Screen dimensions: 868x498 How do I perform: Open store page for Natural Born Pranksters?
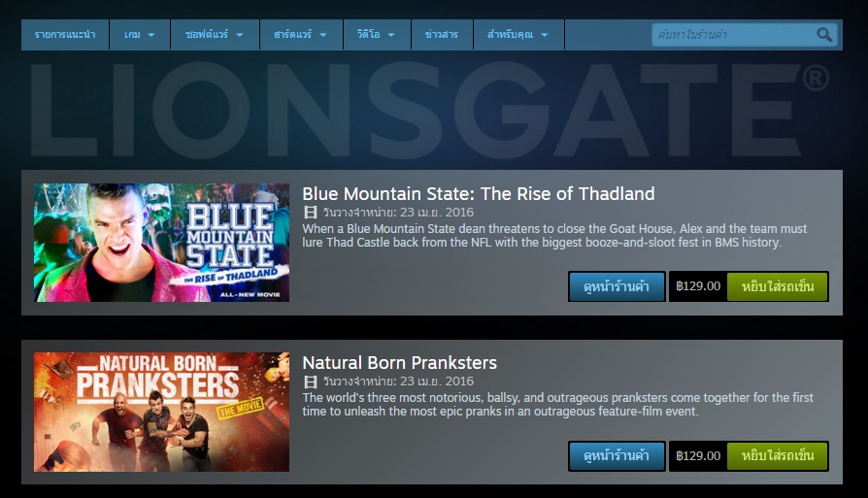617,456
